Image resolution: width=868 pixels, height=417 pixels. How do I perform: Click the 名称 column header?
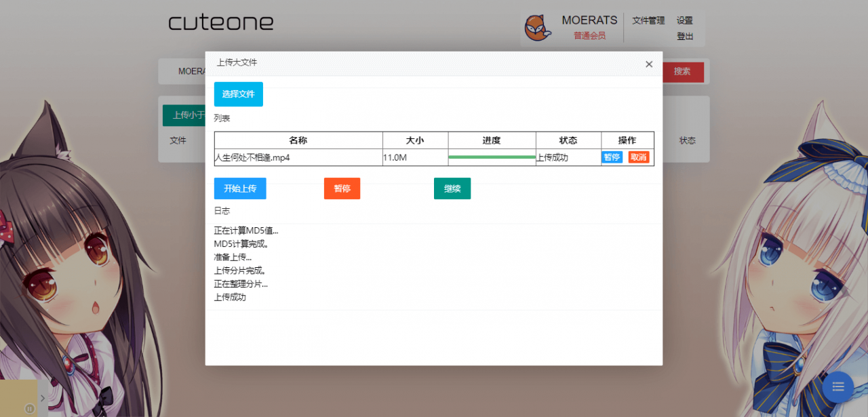[x=298, y=140]
